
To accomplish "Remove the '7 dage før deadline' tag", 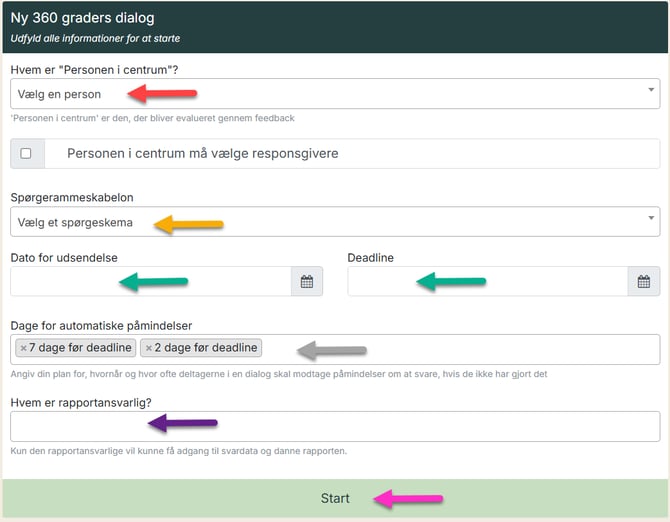I will 23,348.
